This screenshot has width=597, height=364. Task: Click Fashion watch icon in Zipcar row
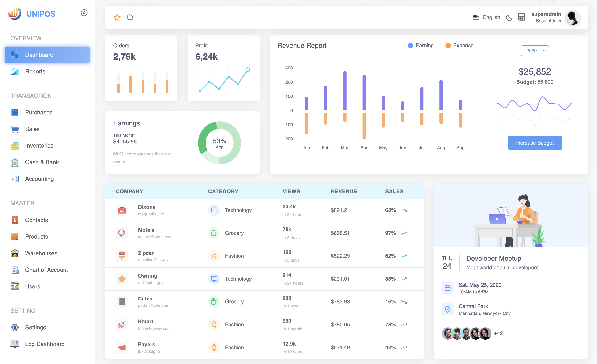214,256
